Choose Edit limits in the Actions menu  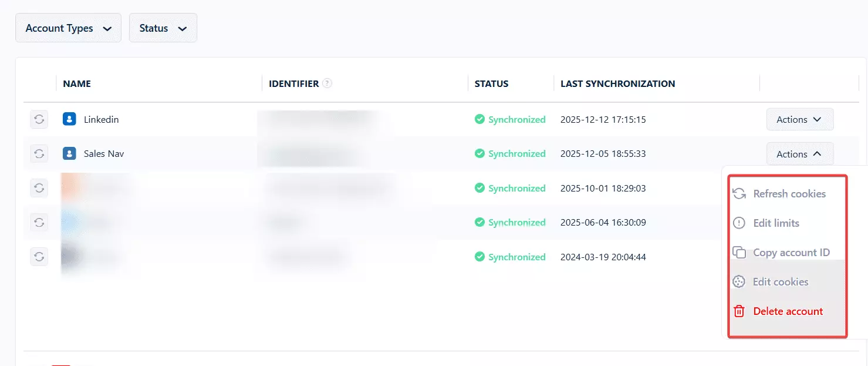(x=776, y=223)
